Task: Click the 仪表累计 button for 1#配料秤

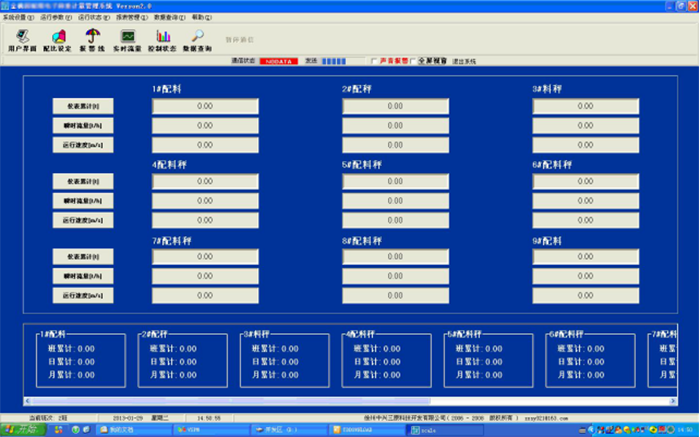Action: click(x=83, y=106)
